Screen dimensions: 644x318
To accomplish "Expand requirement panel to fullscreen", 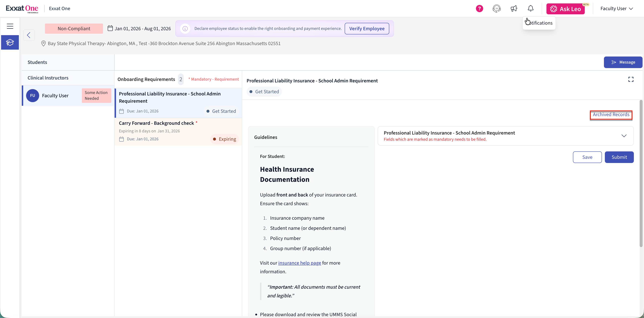I will (x=631, y=79).
